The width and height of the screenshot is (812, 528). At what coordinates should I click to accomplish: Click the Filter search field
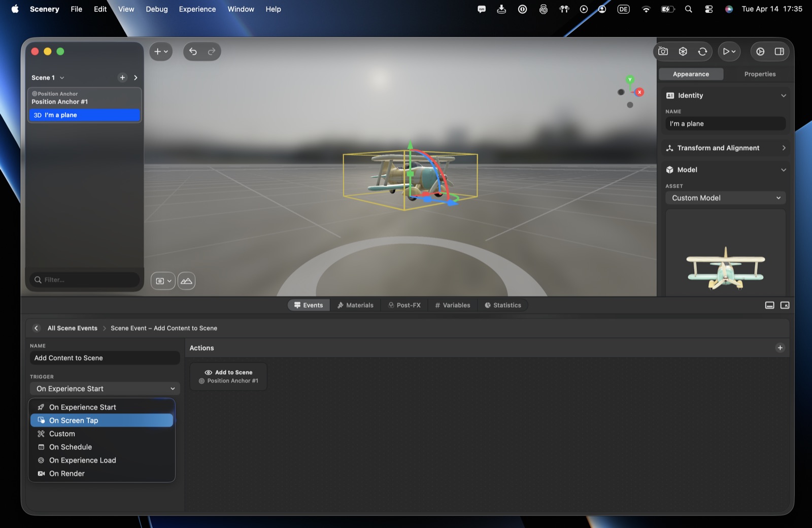[x=85, y=280]
